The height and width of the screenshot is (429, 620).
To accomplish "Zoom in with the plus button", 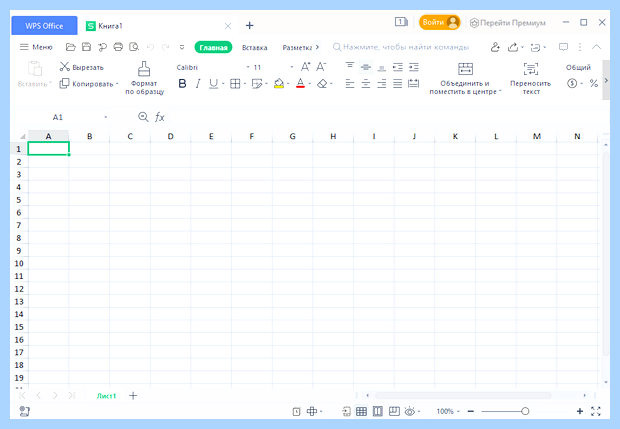I will 580,411.
